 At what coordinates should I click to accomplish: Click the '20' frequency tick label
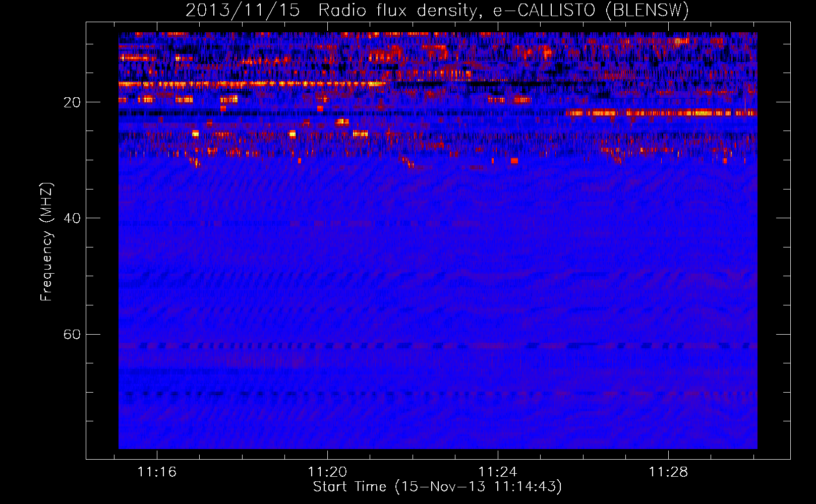click(72, 102)
